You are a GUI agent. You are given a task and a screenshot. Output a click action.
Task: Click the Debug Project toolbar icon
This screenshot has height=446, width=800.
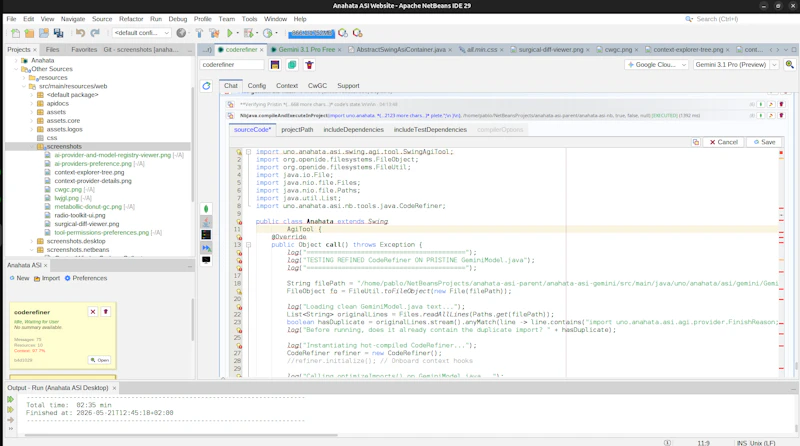pos(248,33)
